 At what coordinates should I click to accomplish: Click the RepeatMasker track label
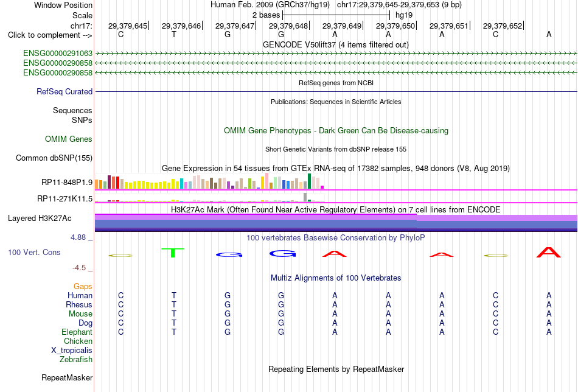(67, 377)
